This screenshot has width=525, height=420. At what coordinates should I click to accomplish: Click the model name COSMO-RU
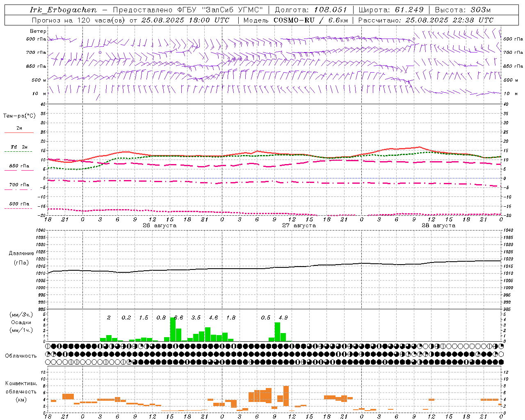click(x=294, y=20)
